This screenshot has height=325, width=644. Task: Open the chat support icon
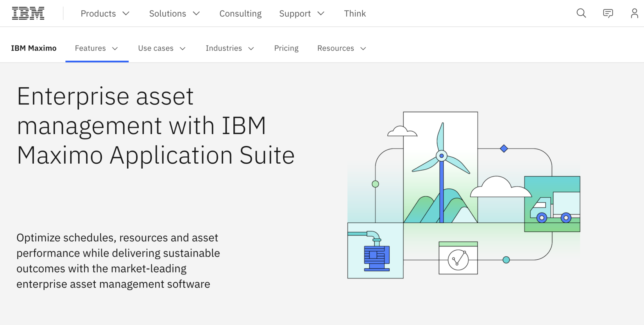[608, 13]
